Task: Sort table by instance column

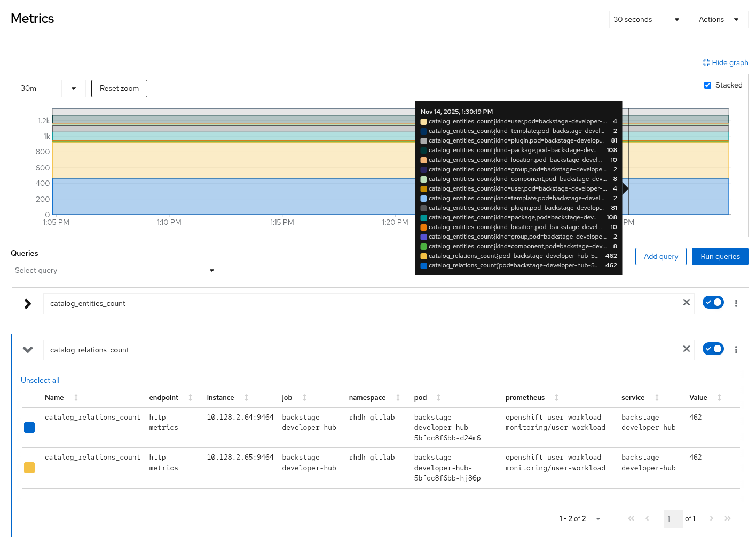Action: point(227,397)
